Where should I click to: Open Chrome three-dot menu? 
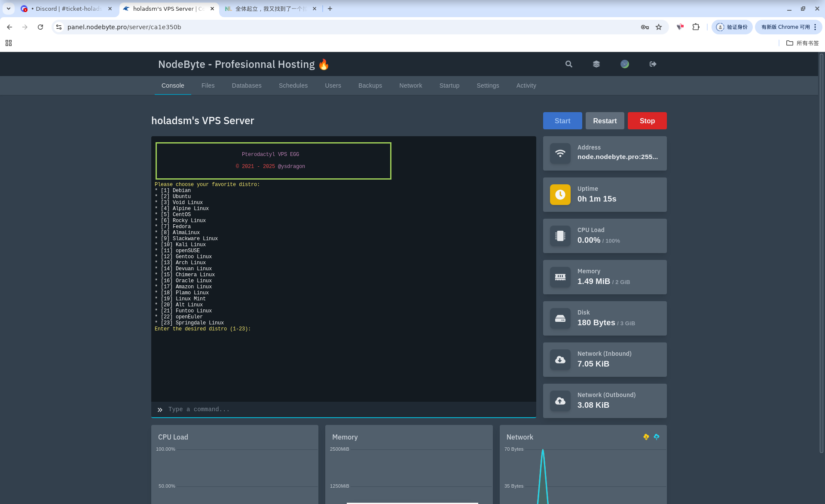click(x=815, y=27)
